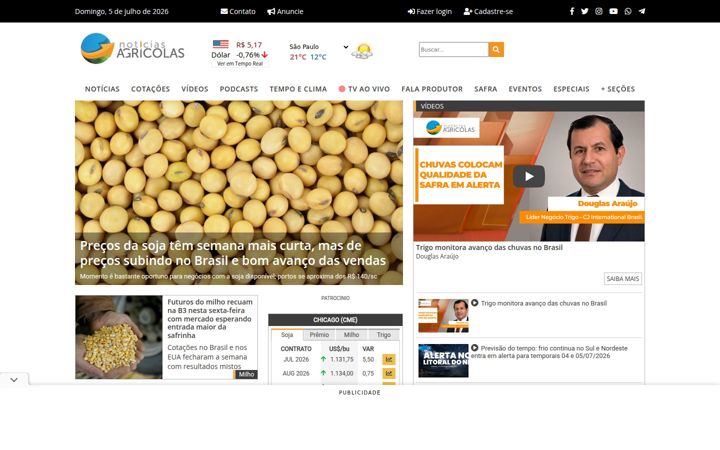Open Trigo monitora video title under player
This screenshot has width=720, height=450.
click(489, 248)
